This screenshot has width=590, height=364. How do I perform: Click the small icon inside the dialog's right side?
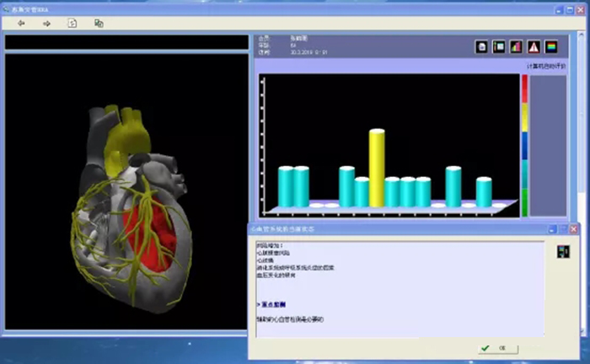click(x=563, y=251)
